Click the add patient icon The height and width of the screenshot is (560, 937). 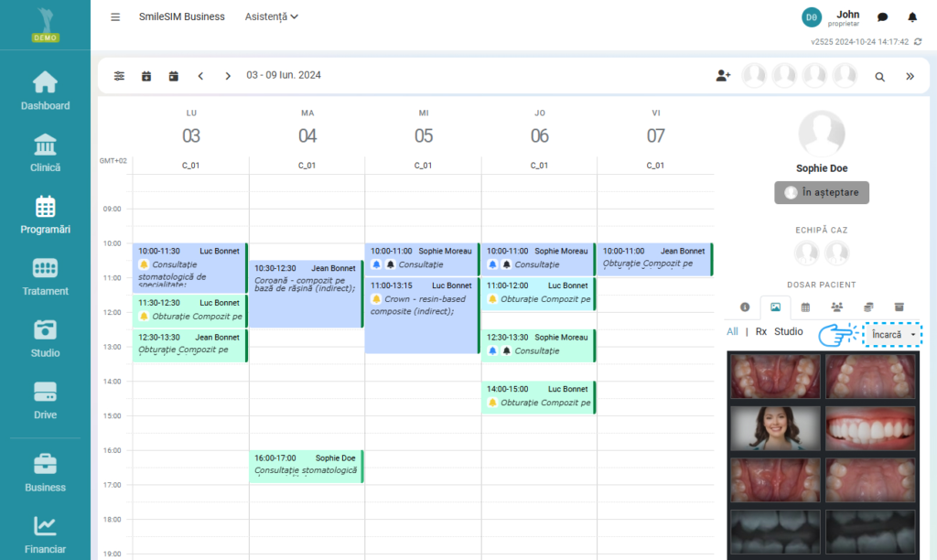(x=723, y=76)
